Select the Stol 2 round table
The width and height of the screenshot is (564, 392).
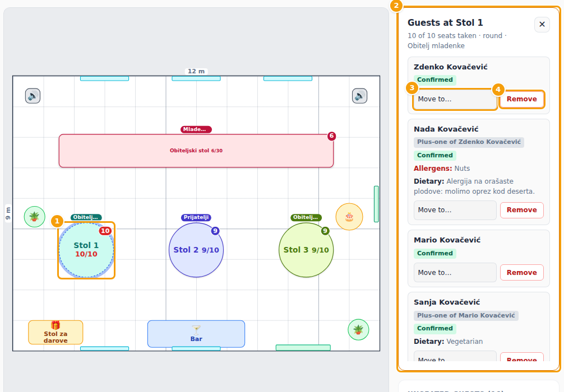pyautogui.click(x=196, y=250)
